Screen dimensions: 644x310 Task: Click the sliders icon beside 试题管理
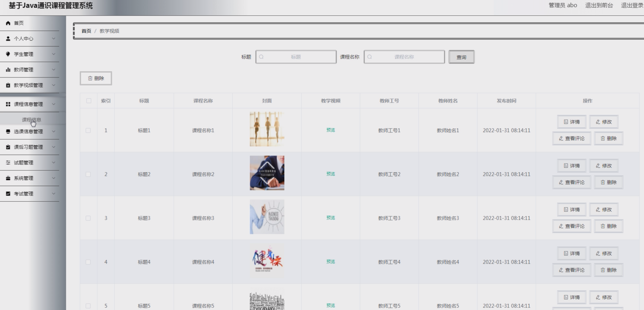(8, 163)
